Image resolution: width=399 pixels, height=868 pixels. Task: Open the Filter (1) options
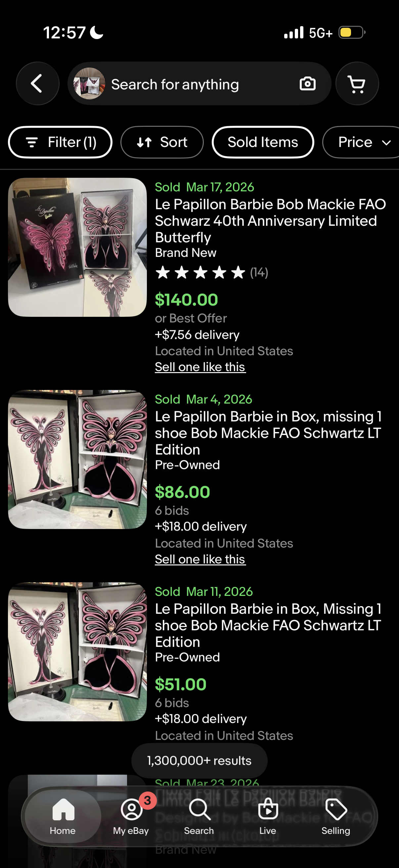pyautogui.click(x=60, y=142)
